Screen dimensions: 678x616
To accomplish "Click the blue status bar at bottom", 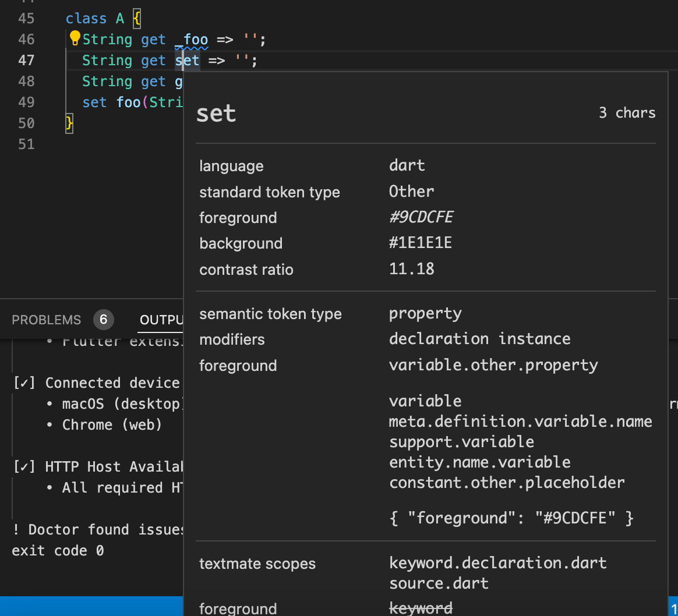I will tap(91, 606).
